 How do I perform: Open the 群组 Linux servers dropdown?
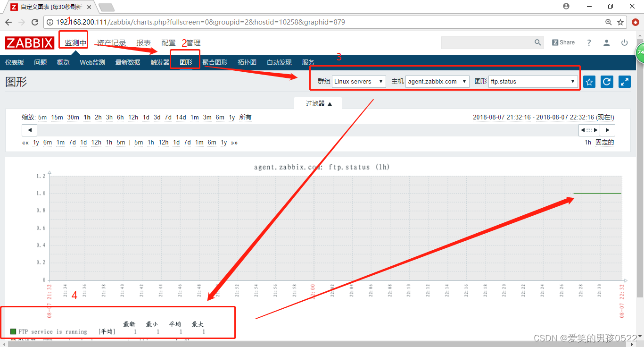359,81
